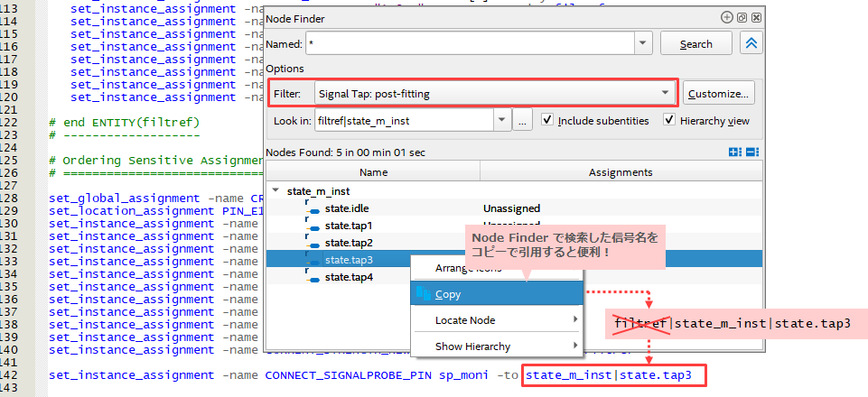Image resolution: width=868 pixels, height=397 pixels.
Task: Open the Filter dropdown Signal Tap: post-fitting
Action: pos(493,94)
